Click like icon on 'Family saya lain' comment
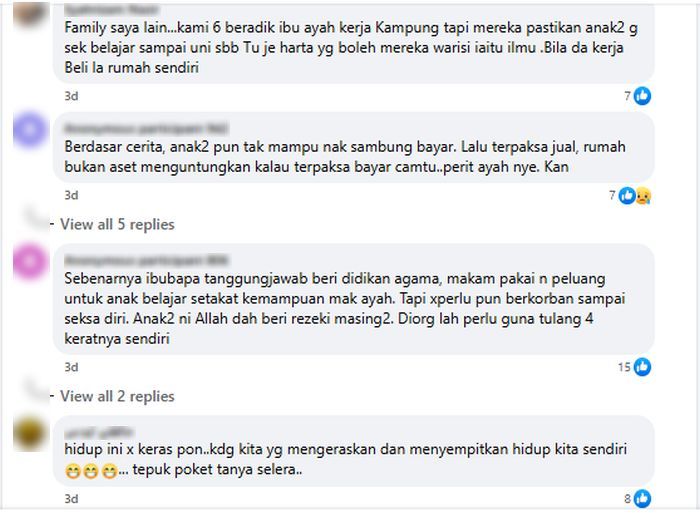Screen dimensions: 700x513 (642, 96)
